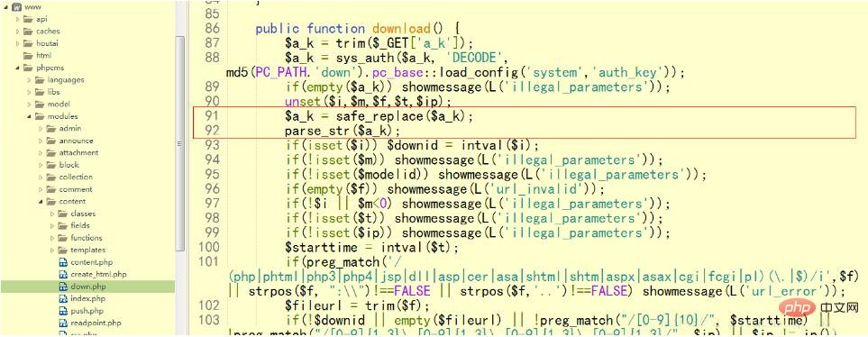Image resolution: width=868 pixels, height=337 pixels.
Task: Expand the languages folder arrow
Action: pos(30,80)
